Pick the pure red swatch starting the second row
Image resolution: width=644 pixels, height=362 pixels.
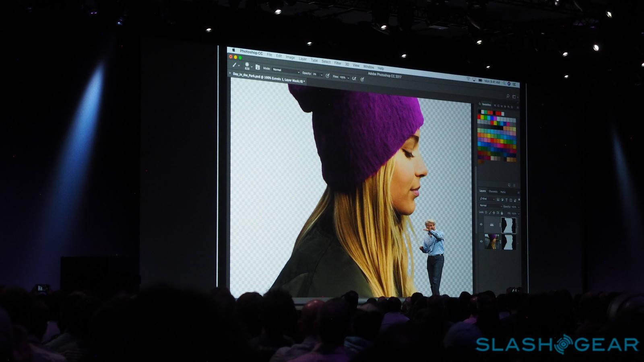point(479,117)
